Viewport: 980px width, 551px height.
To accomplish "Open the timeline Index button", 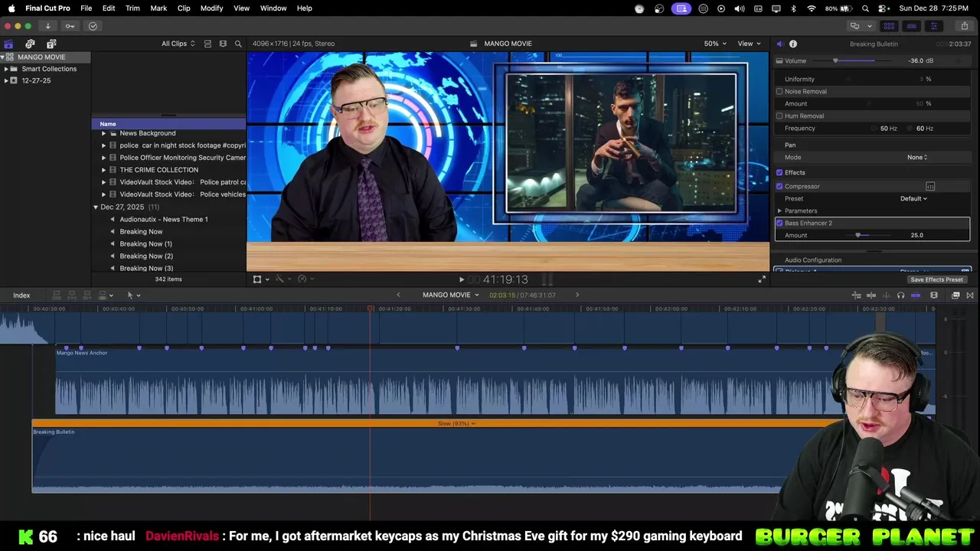I will (x=21, y=295).
